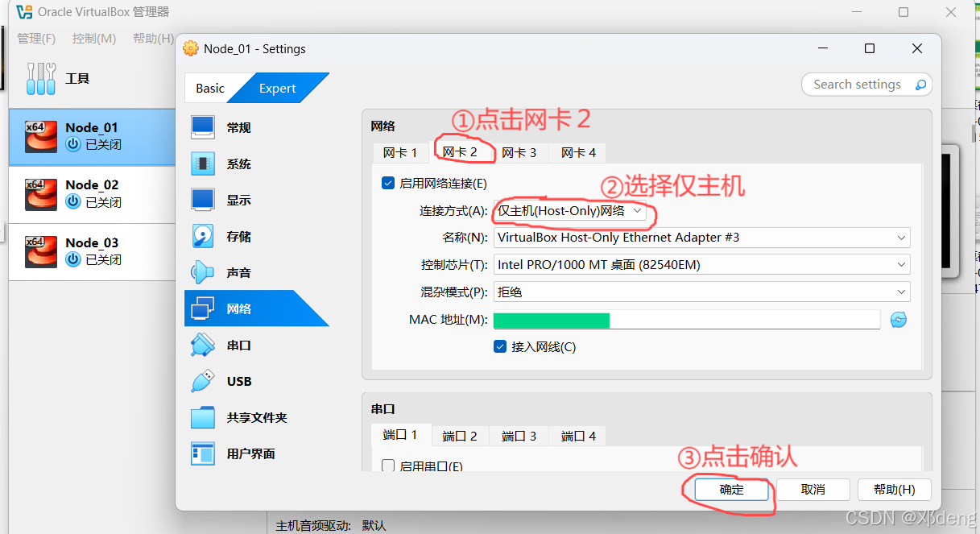Switch to 网卡 4 tab
Viewport: 980px width, 534px height.
[x=579, y=152]
